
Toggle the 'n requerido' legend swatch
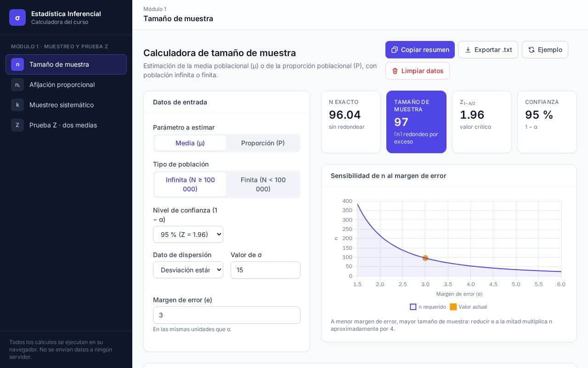[413, 307]
